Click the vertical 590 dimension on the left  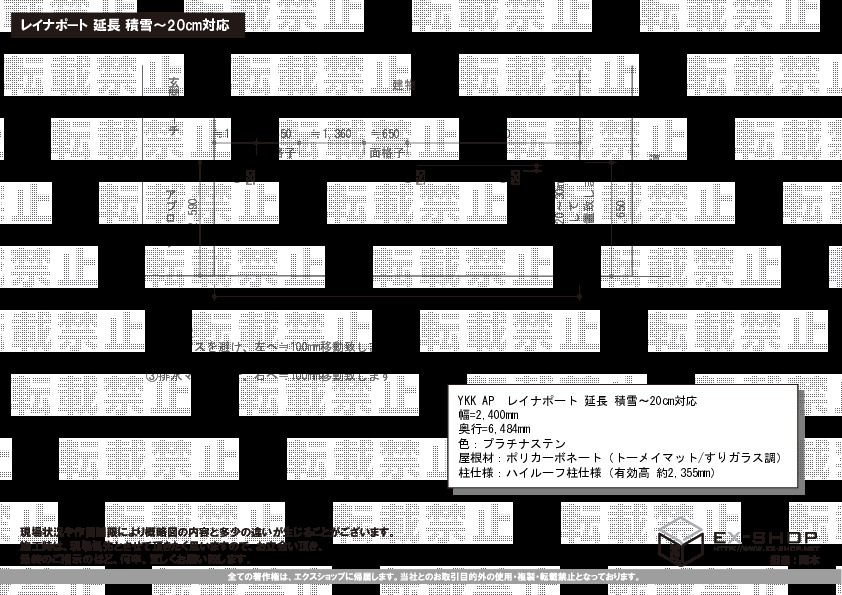click(193, 207)
